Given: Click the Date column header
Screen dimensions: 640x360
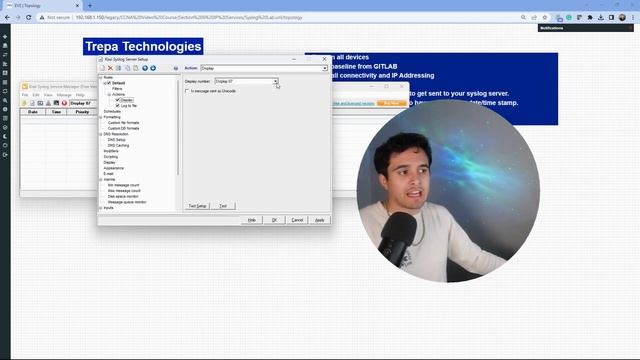Looking at the screenshot, I should (x=33, y=112).
